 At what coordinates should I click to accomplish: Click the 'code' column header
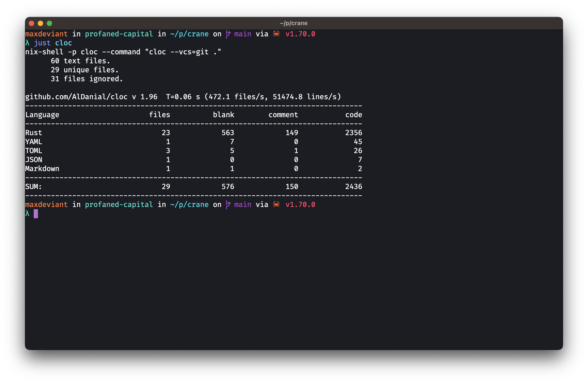coord(354,114)
